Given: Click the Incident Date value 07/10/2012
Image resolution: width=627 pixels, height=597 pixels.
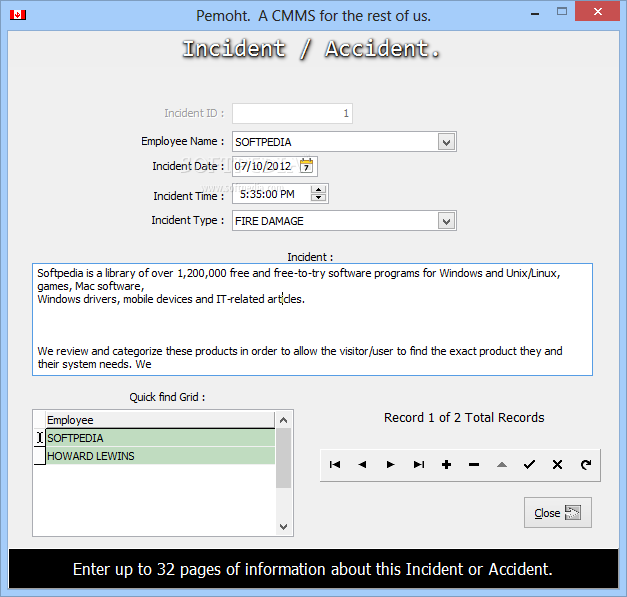Looking at the screenshot, I should pos(263,166).
